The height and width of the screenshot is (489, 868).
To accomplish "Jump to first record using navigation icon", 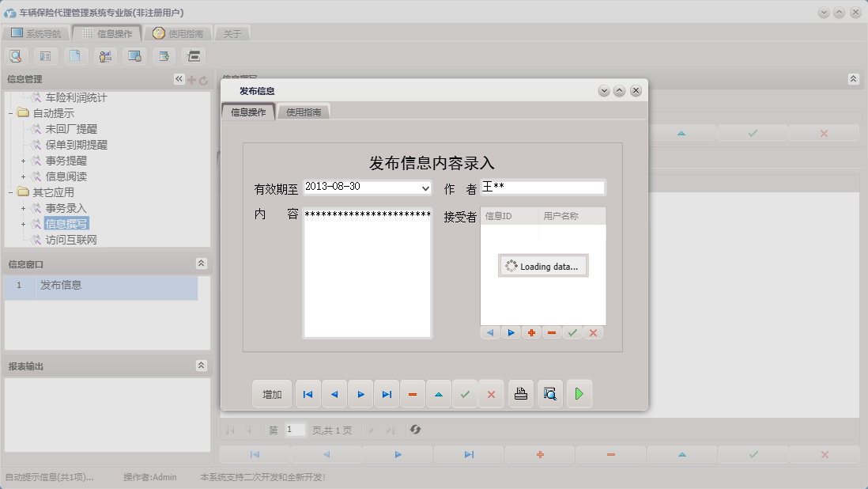I will point(308,393).
